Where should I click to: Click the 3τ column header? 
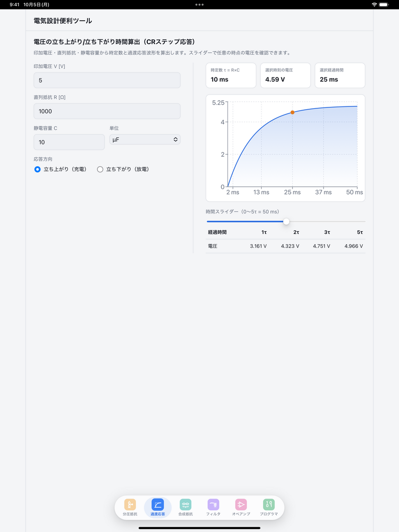tap(327, 232)
